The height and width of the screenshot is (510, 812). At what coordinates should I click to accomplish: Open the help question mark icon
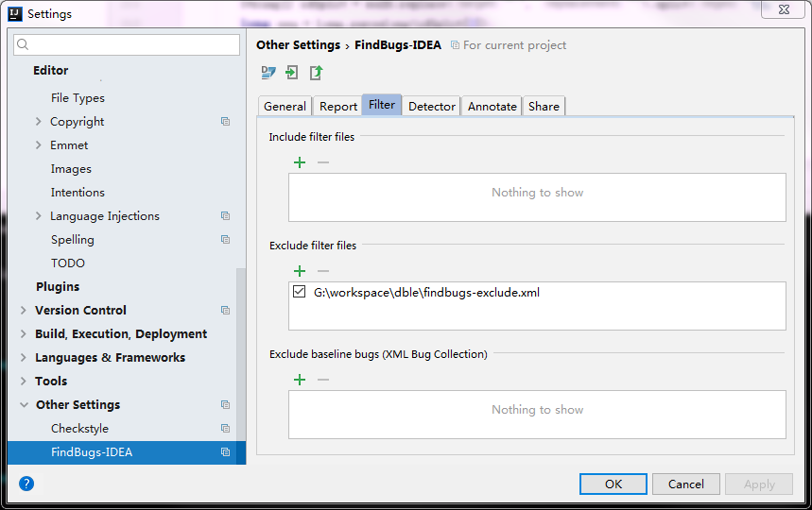pyautogui.click(x=26, y=484)
